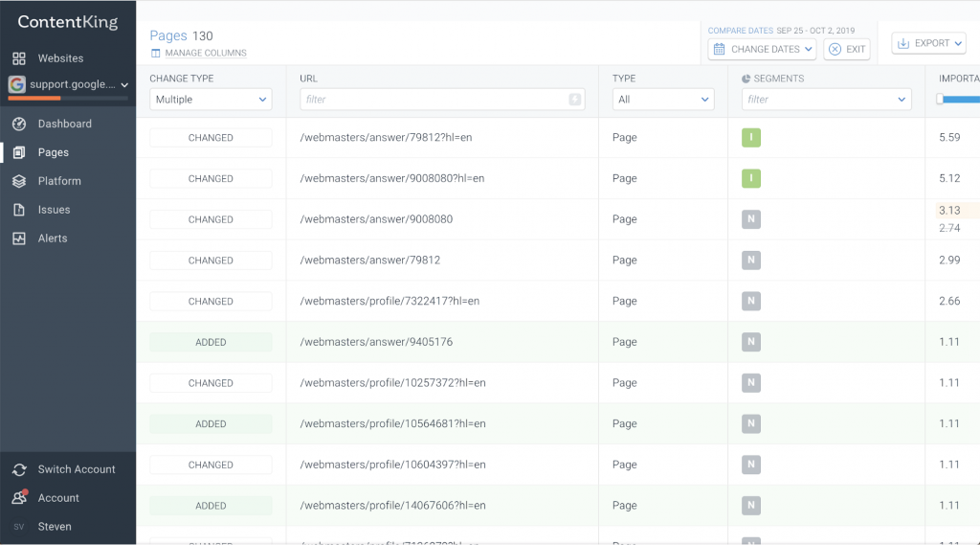Click the calendar icon in Change Dates

tap(720, 49)
